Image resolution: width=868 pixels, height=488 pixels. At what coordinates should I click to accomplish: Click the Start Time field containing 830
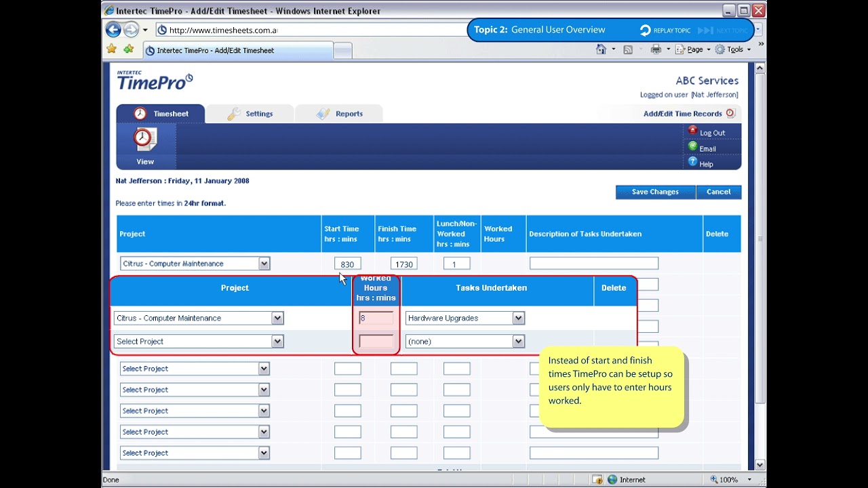[348, 264]
